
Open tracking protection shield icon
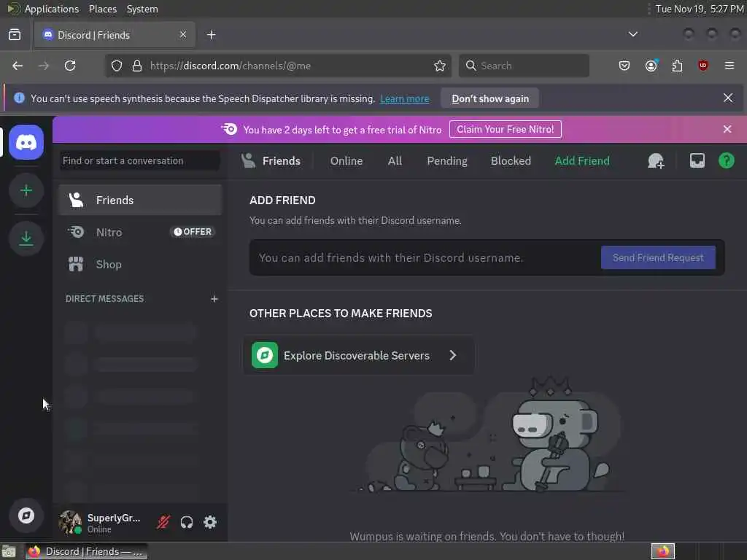pyautogui.click(x=117, y=66)
